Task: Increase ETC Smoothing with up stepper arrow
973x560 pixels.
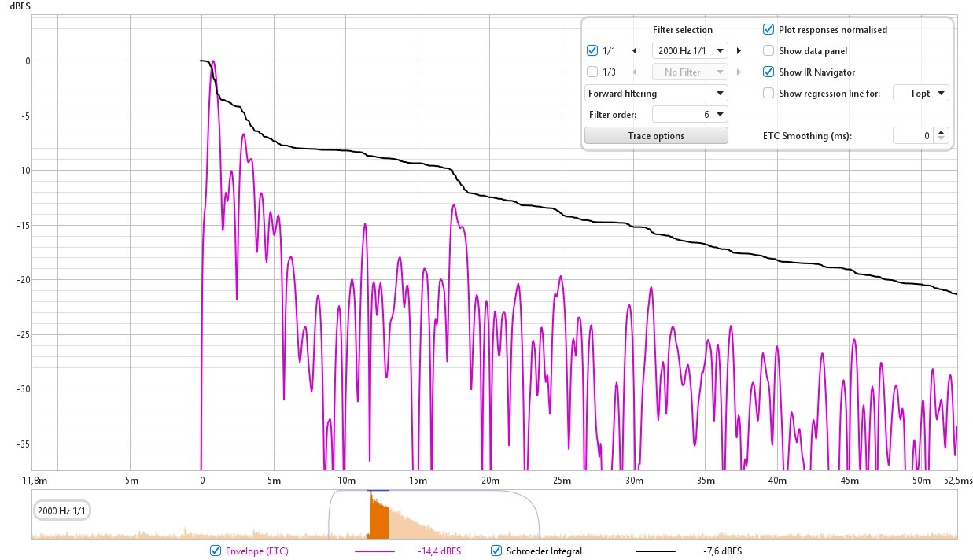Action: click(942, 132)
